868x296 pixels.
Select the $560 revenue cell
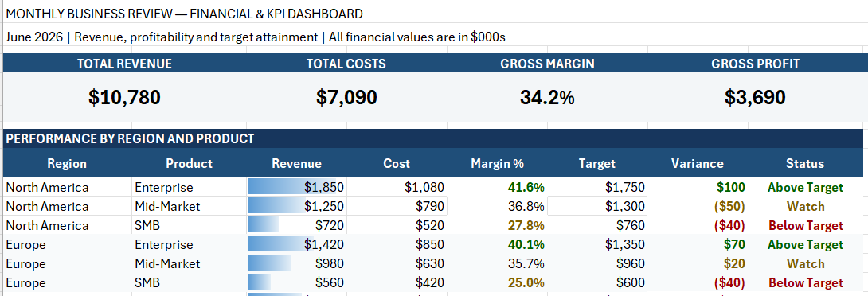tap(297, 282)
